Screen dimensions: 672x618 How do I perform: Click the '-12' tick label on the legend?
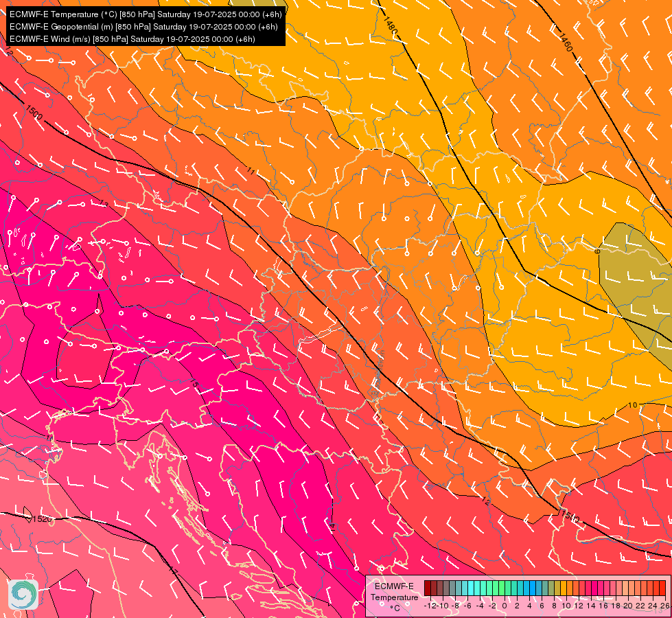click(430, 606)
